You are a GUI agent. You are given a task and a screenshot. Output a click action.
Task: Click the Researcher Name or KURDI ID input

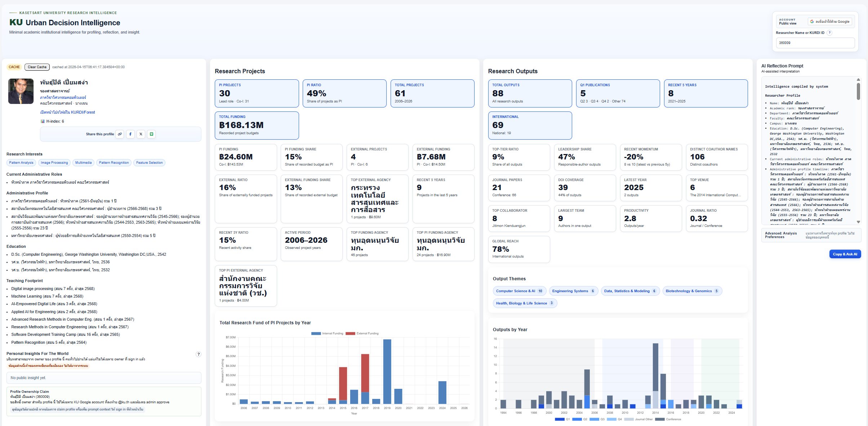[x=815, y=43]
